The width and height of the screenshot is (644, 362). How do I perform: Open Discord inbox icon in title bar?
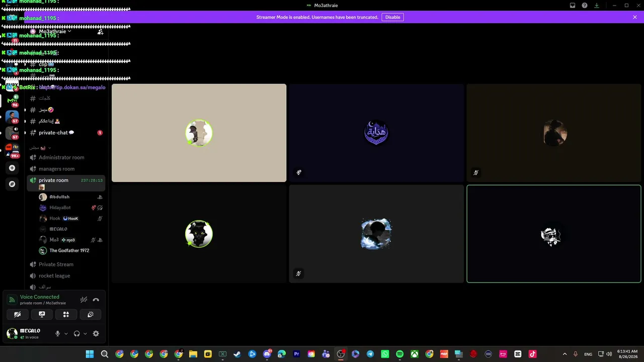[573, 6]
